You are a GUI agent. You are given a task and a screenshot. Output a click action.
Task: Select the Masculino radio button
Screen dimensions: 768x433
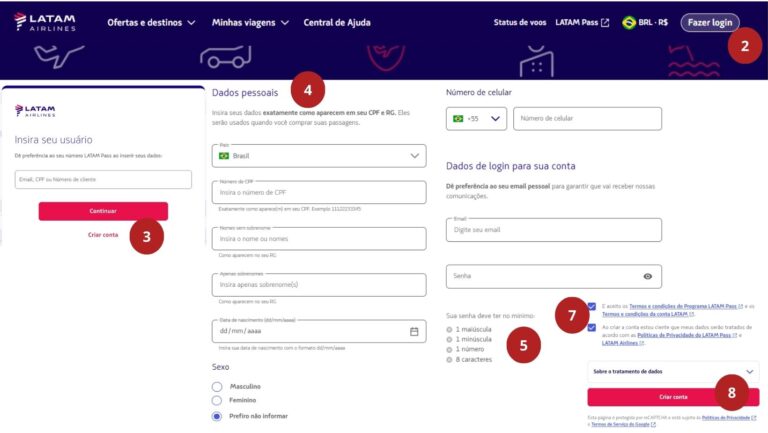217,386
